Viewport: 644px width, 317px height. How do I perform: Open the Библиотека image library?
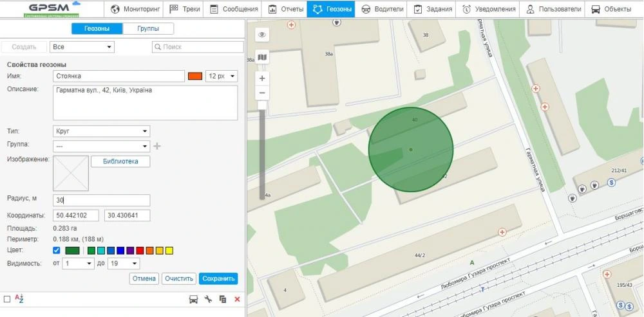coord(120,161)
